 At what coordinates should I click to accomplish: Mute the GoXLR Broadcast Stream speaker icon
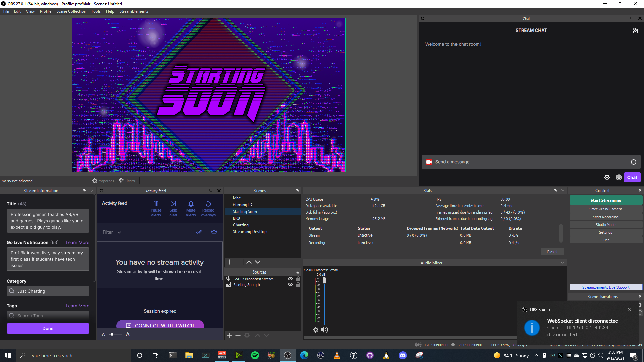324,330
